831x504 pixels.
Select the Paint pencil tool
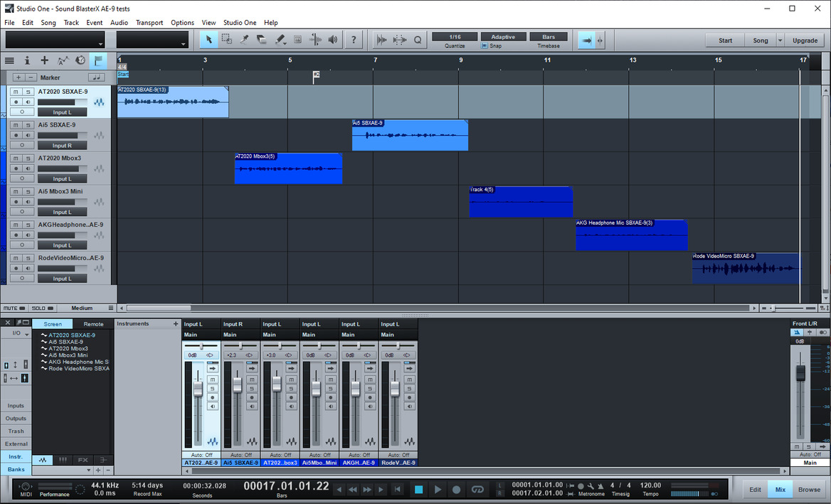pos(280,40)
